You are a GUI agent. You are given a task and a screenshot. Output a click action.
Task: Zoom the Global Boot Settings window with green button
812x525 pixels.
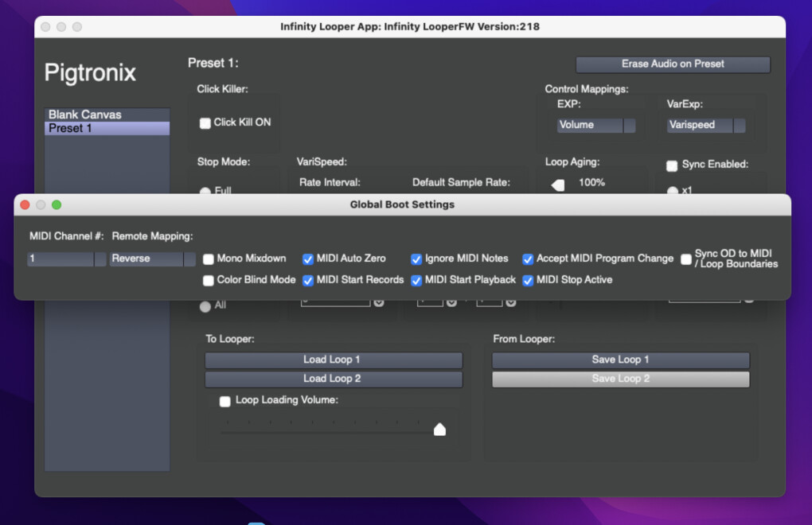click(57, 204)
